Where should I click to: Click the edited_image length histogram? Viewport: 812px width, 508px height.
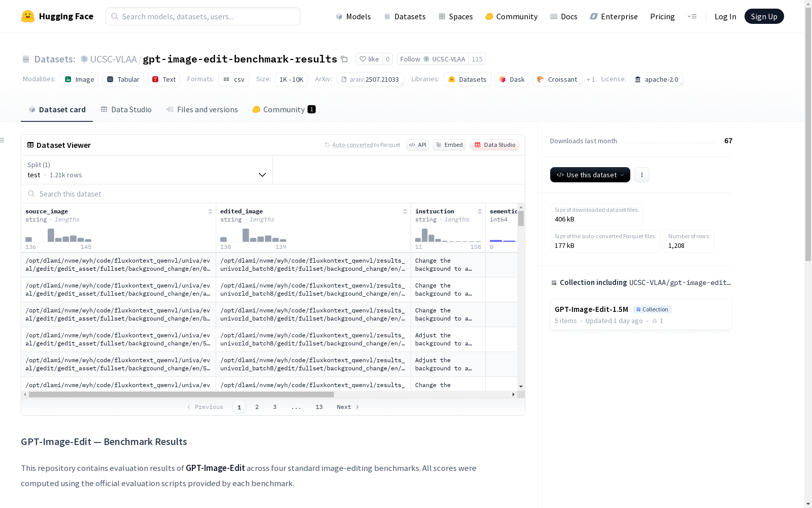pyautogui.click(x=253, y=235)
